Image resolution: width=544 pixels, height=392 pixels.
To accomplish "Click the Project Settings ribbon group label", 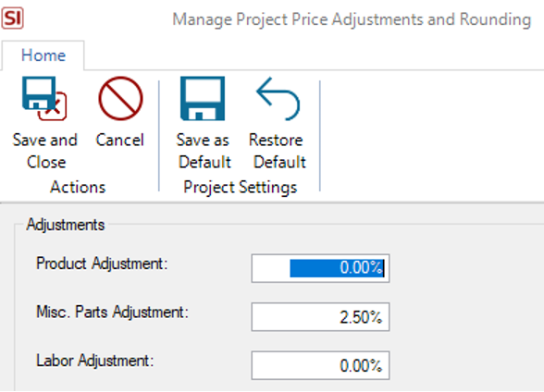I will pyautogui.click(x=241, y=188).
